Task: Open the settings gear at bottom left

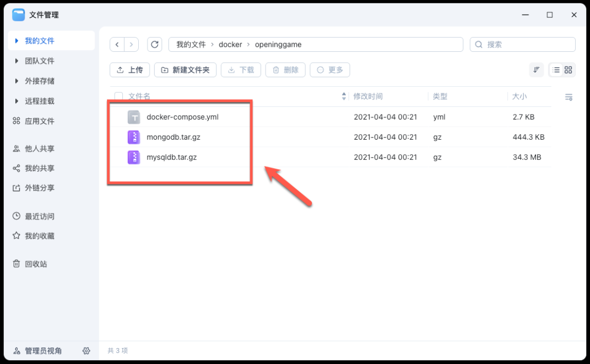Action: point(86,351)
